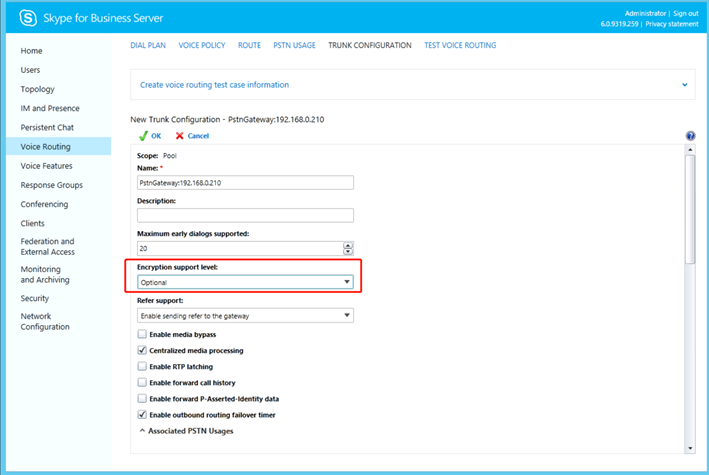Click the green OK checkmark icon
The height and width of the screenshot is (475, 709).
pyautogui.click(x=143, y=136)
